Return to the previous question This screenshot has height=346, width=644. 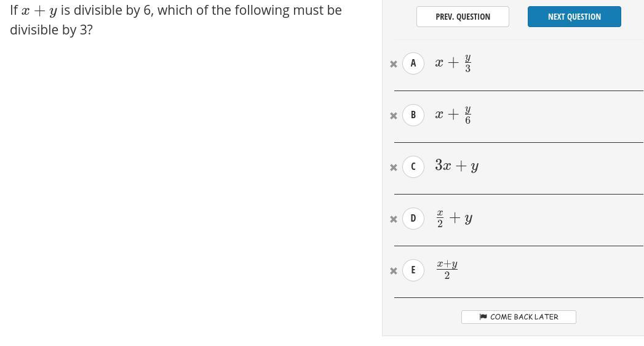coord(463,17)
